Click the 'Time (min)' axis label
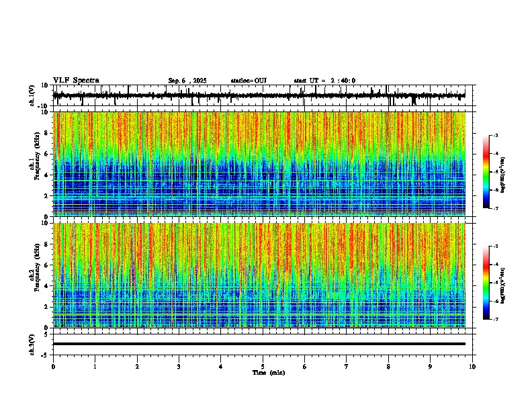Image resolution: width=532 pixels, height=411 pixels. coord(269,373)
